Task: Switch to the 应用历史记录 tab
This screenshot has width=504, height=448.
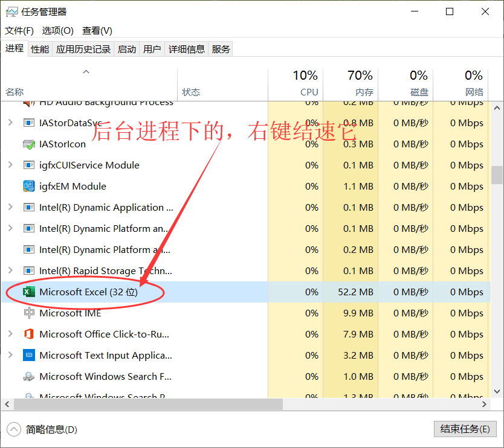Action: click(x=83, y=49)
